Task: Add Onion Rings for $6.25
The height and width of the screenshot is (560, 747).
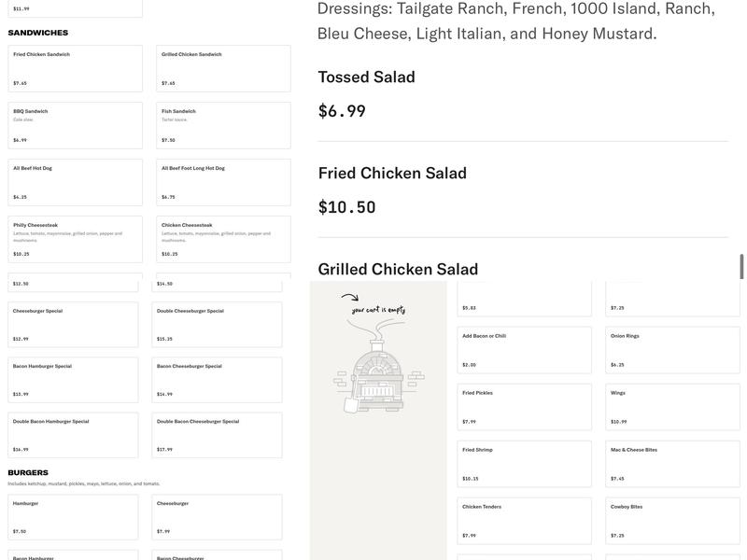Action: (x=672, y=350)
